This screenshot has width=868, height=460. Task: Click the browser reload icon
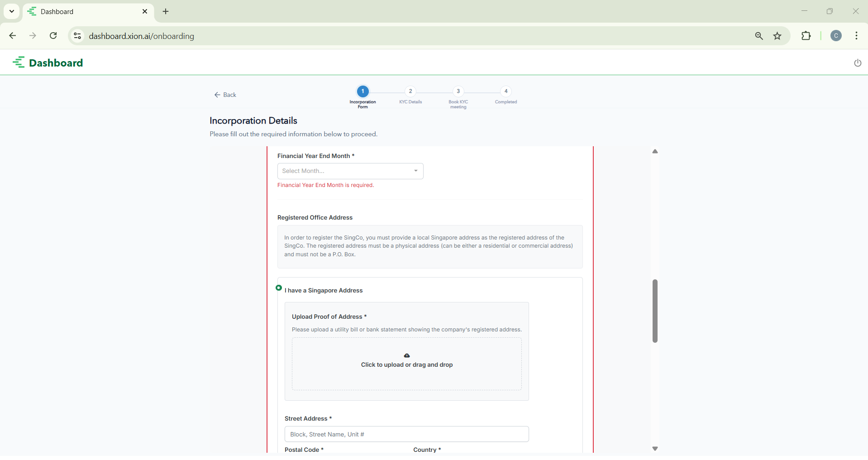tap(53, 36)
